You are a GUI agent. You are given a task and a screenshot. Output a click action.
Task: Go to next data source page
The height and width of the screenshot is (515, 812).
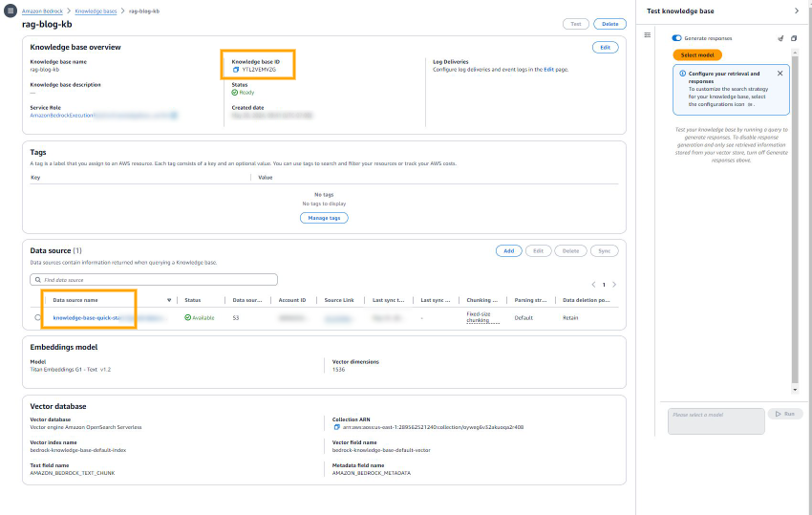pyautogui.click(x=614, y=285)
